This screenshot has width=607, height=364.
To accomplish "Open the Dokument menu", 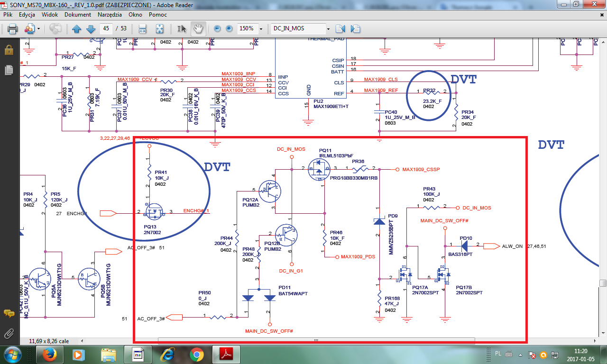I will 78,15.
